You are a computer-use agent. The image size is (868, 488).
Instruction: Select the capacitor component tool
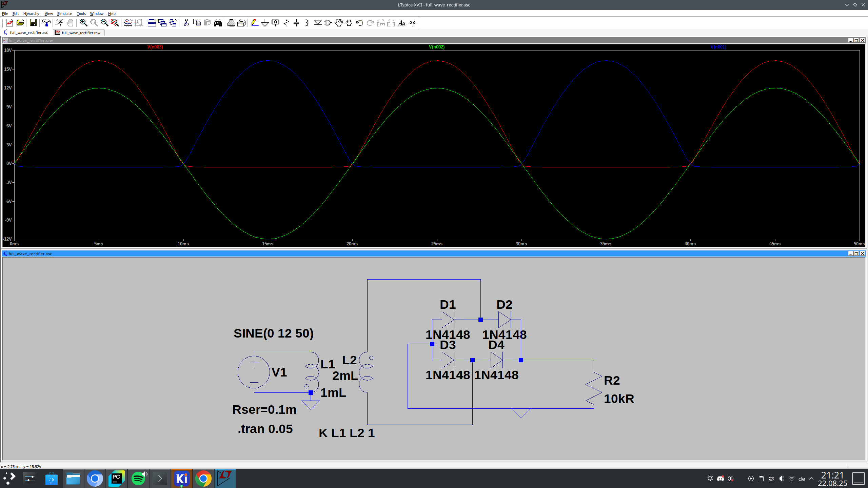tap(296, 23)
